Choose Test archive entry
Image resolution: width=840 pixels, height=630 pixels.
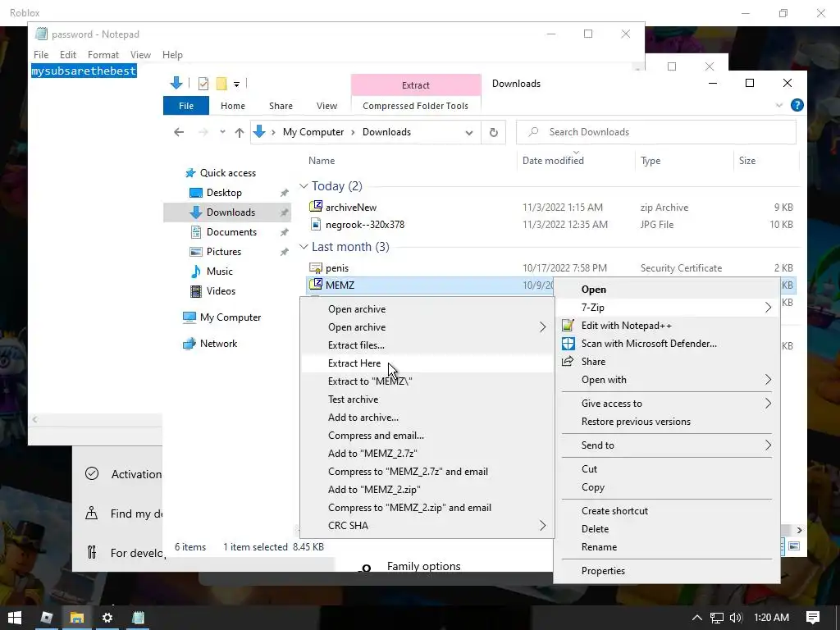pos(353,399)
